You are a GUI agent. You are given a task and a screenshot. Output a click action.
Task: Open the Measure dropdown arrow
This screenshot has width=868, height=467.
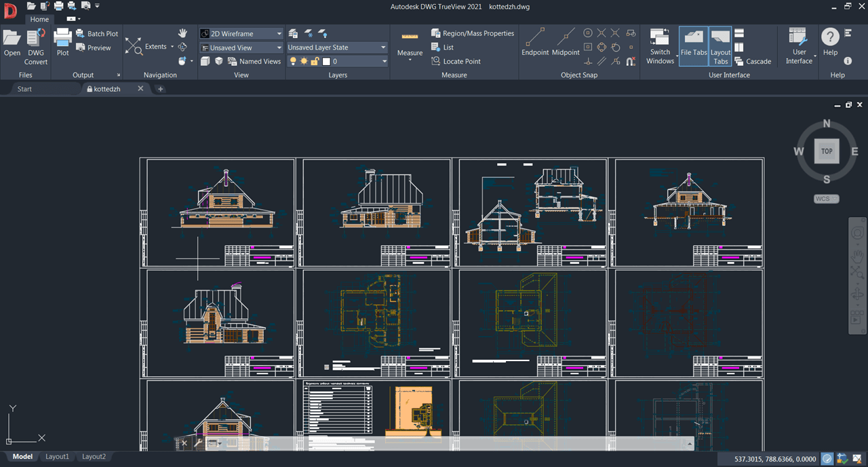(x=410, y=60)
